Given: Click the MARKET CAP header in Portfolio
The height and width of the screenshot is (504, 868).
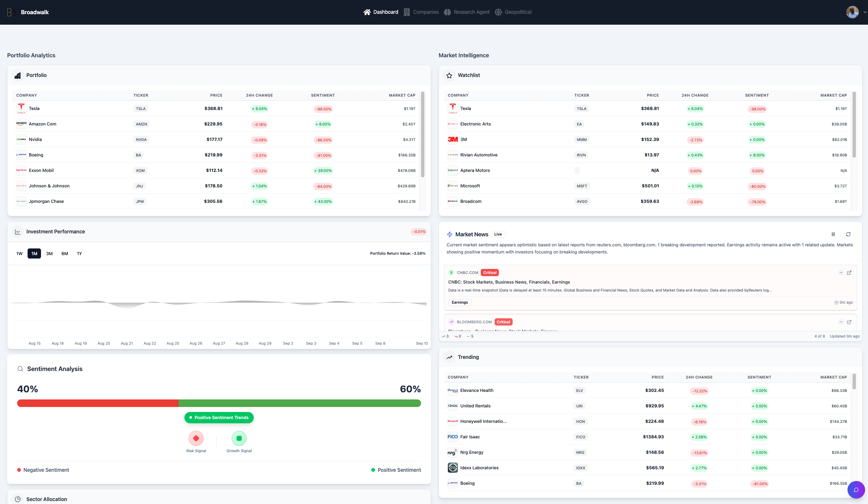Looking at the screenshot, I should (x=402, y=95).
